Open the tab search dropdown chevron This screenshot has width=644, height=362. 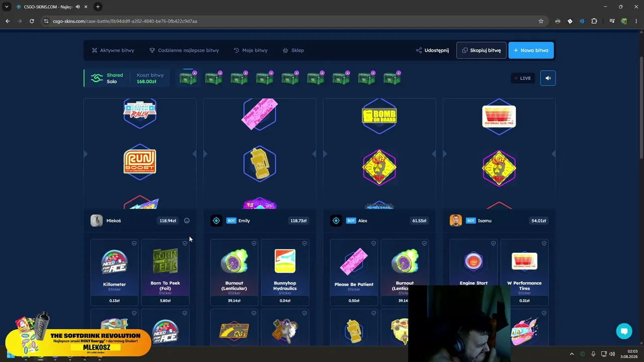[x=7, y=7]
